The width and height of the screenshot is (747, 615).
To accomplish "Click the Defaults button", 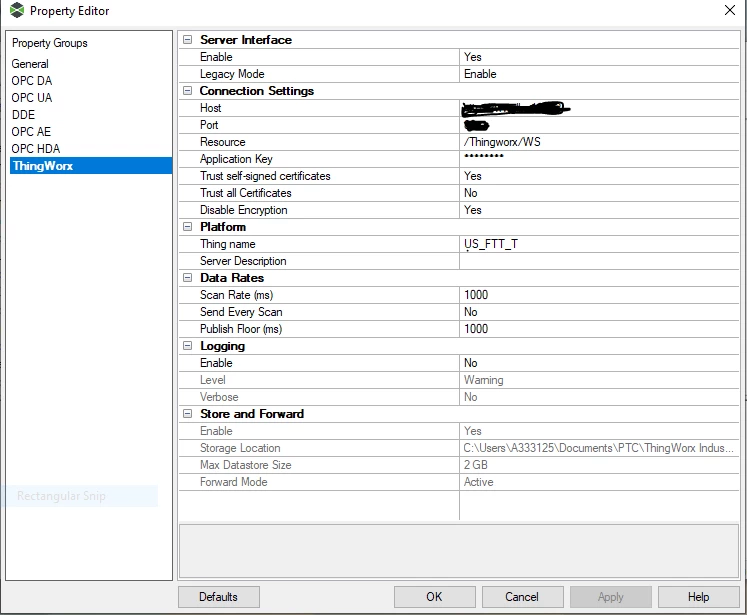I will [219, 597].
